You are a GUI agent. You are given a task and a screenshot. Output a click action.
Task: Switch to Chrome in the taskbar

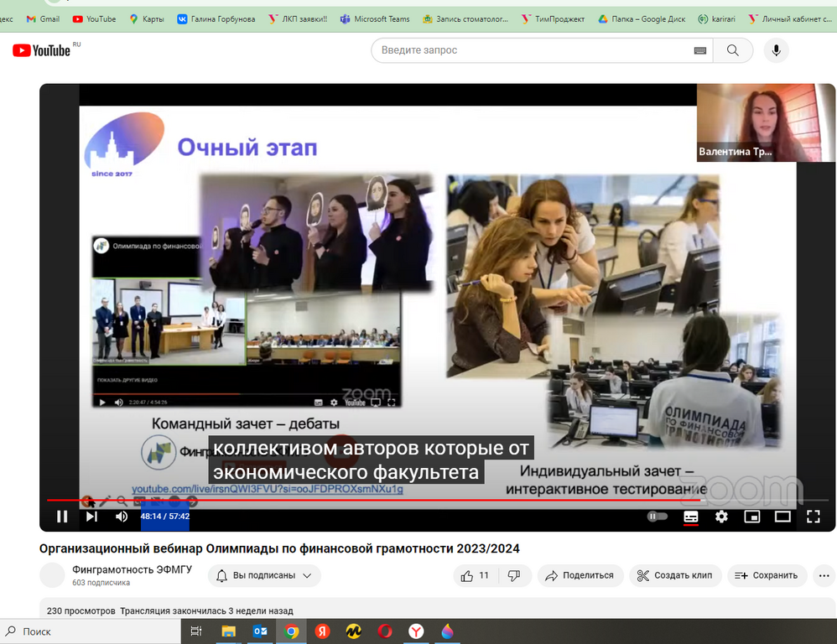[x=292, y=631]
